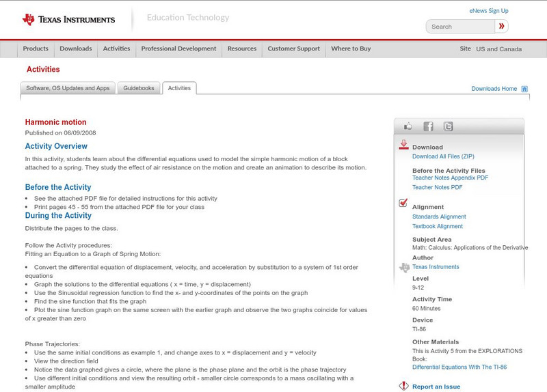Click 'Find the sine function' bullet

click(90, 301)
